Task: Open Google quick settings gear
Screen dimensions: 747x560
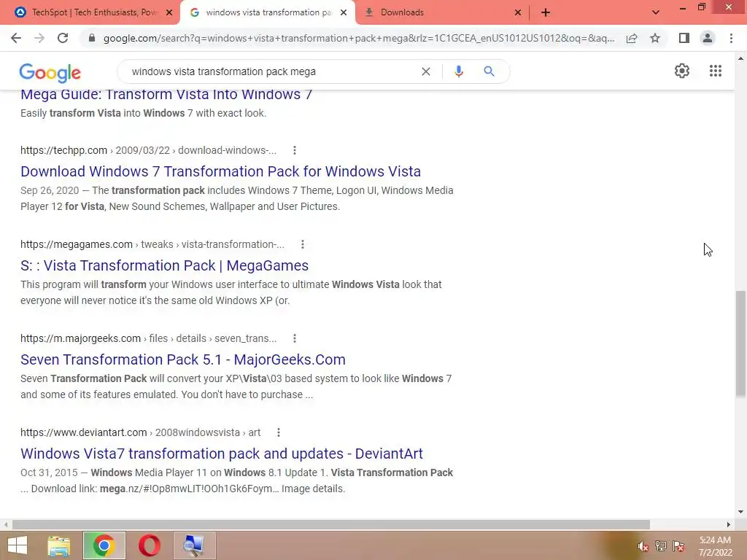Action: click(x=682, y=71)
